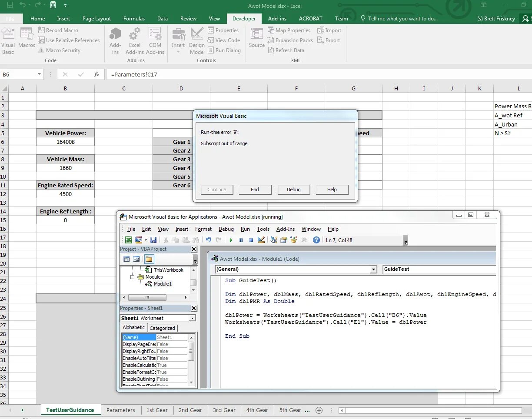The width and height of the screenshot is (532, 419).
Task: Click Run Dialog in Controls group
Action: pos(224,50)
